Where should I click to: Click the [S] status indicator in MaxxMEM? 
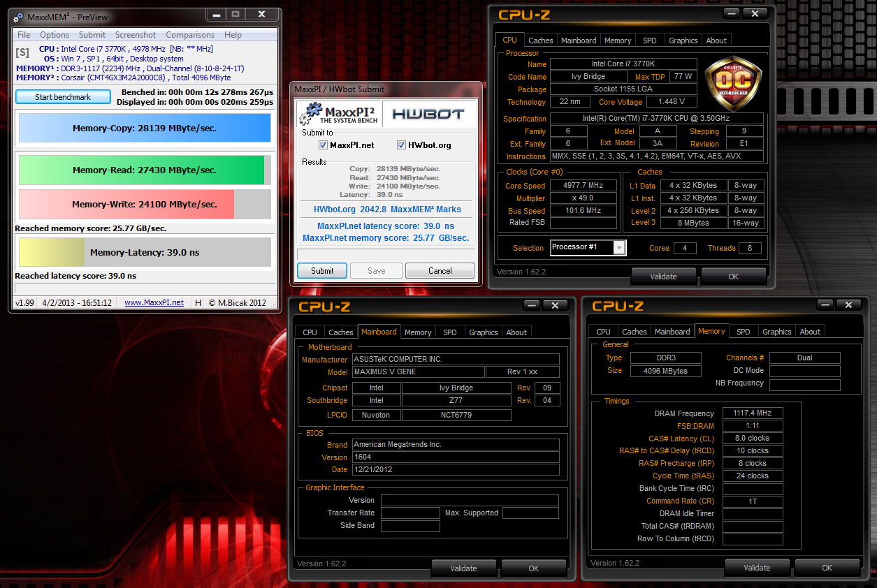(x=23, y=52)
